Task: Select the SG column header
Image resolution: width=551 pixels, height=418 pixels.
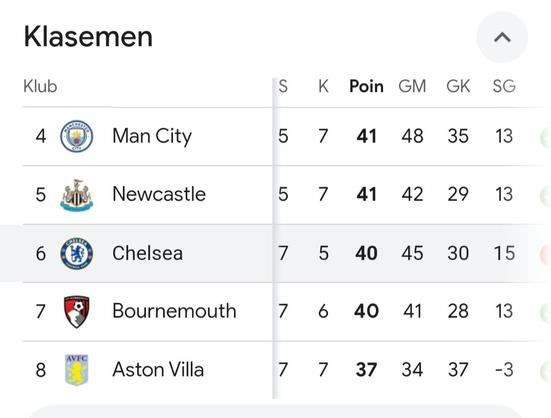Action: point(504,86)
